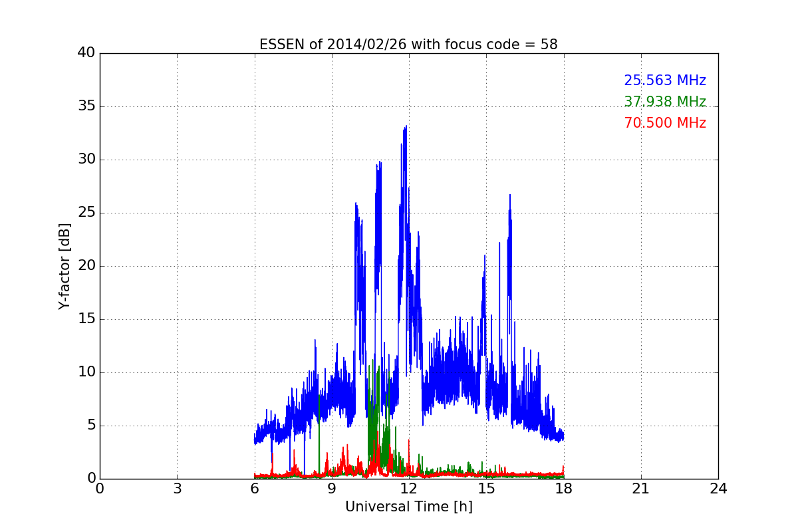The width and height of the screenshot is (798, 532).
Task: Click the y-axis tick label '5'
Action: tap(91, 425)
